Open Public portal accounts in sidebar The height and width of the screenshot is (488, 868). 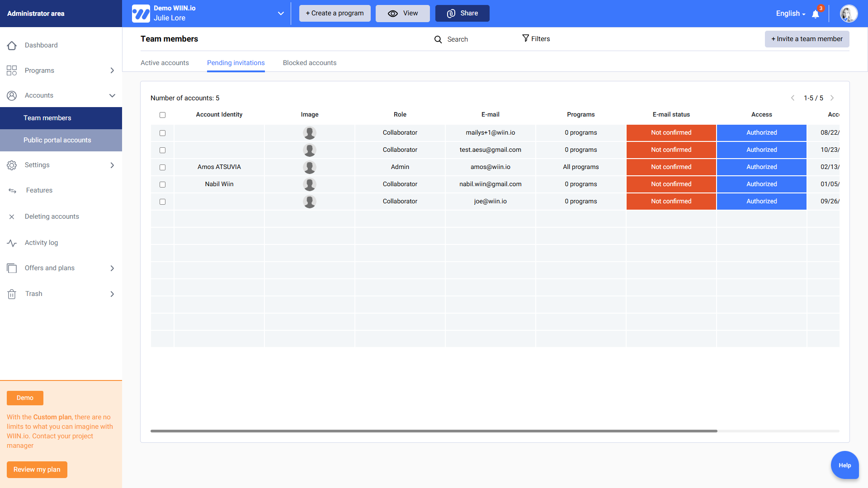[x=57, y=140]
